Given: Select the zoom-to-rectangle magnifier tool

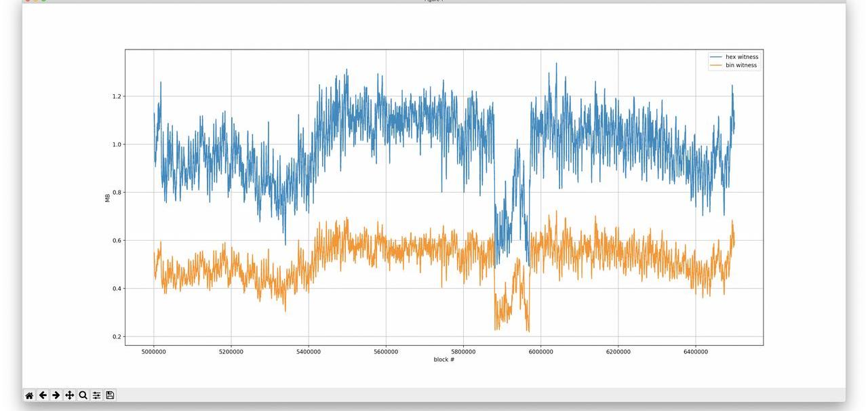Looking at the screenshot, I should (83, 395).
